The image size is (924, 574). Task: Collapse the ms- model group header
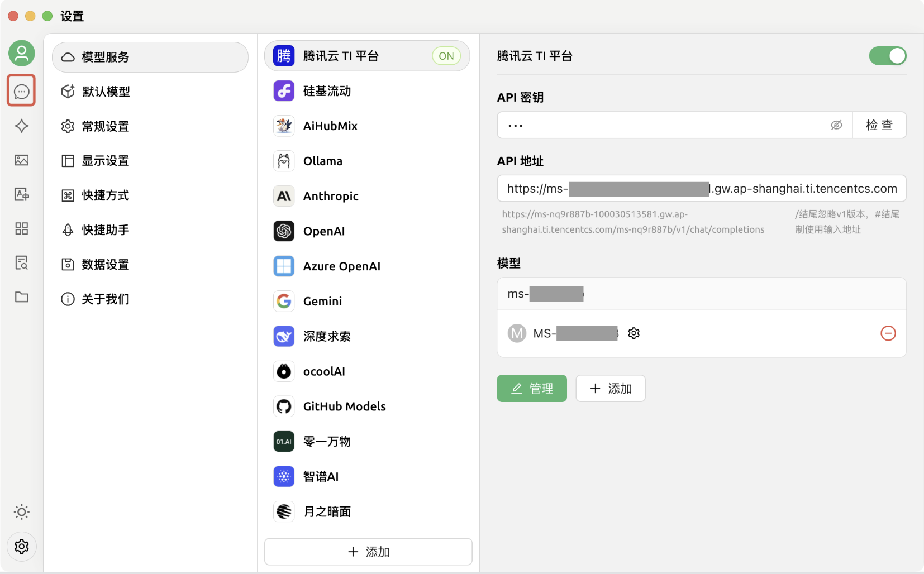(702, 294)
